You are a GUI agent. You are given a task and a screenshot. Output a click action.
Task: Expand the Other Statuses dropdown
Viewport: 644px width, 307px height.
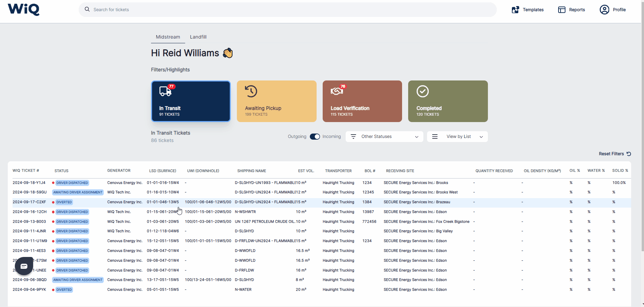[385, 137]
